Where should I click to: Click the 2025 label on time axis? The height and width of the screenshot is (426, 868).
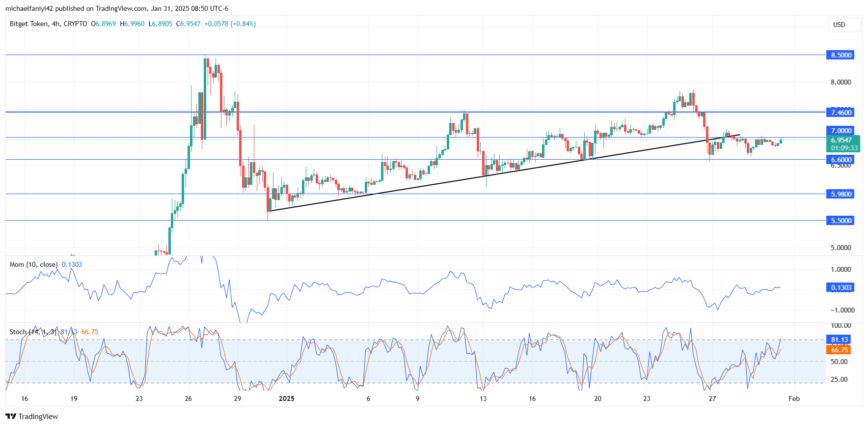[x=287, y=398]
